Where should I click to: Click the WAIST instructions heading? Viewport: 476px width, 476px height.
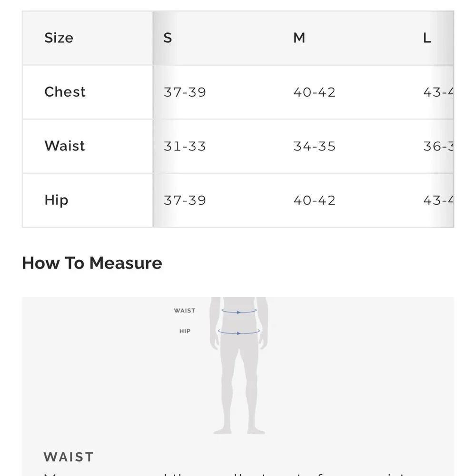click(69, 457)
